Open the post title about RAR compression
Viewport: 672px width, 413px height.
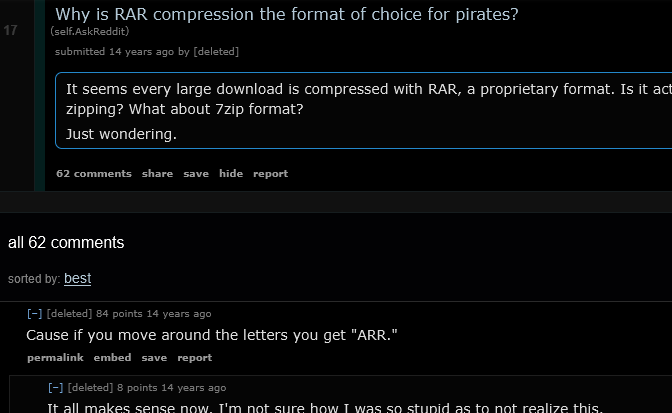coord(286,14)
